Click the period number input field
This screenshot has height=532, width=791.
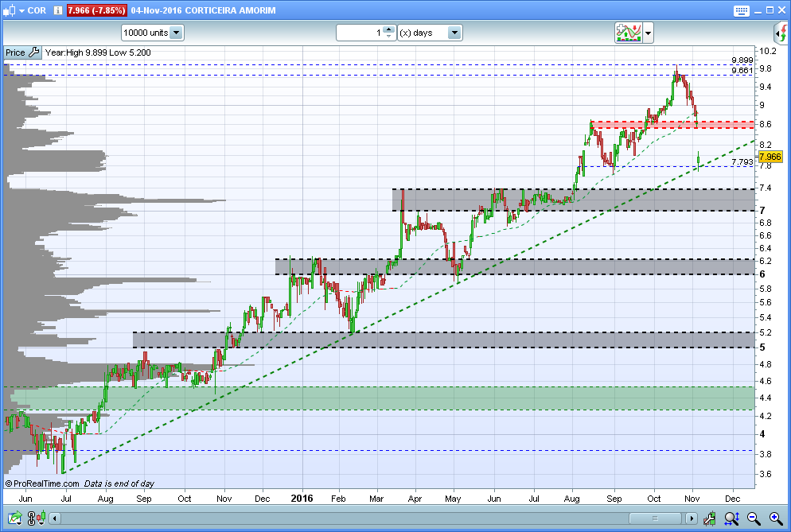point(360,33)
